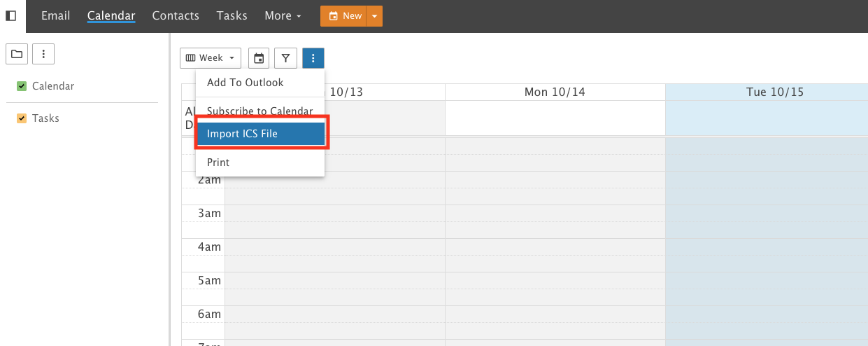Go to the Email section
This screenshot has height=346, width=868.
56,15
